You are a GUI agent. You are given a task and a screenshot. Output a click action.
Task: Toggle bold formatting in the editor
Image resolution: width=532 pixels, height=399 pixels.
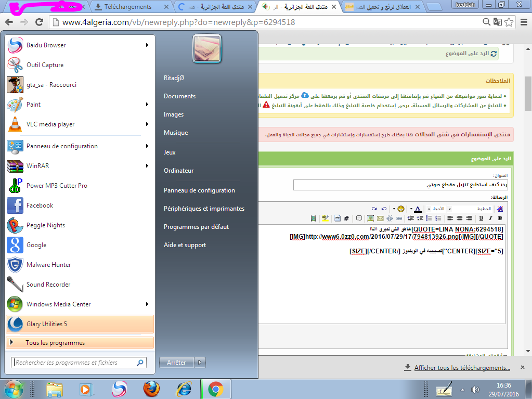tap(500, 218)
